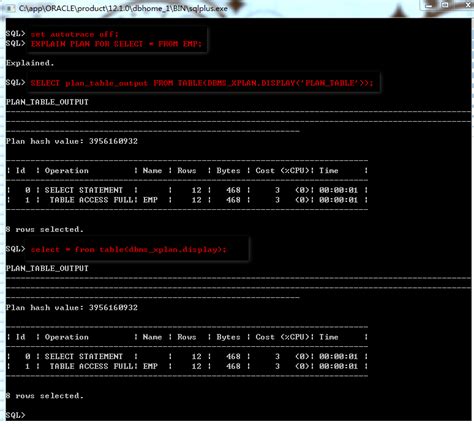Screen dimensions: 474x427
Task: Click the lower 'Plan hash value: 3956160932' line
Action: pos(72,308)
